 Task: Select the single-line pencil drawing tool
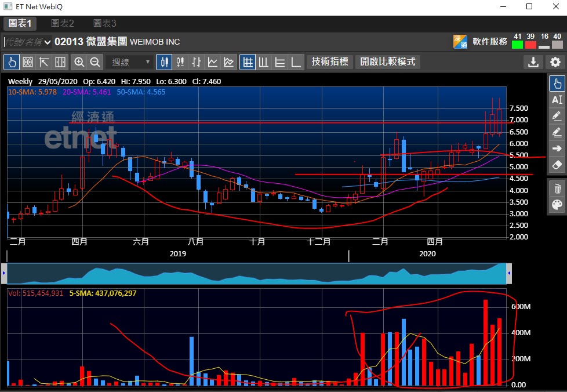pyautogui.click(x=557, y=116)
